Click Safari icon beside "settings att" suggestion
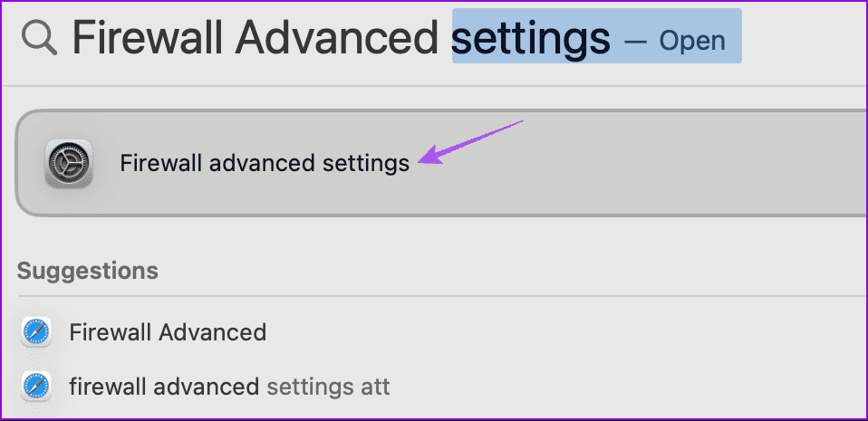This screenshot has width=868, height=421. pos(38,387)
